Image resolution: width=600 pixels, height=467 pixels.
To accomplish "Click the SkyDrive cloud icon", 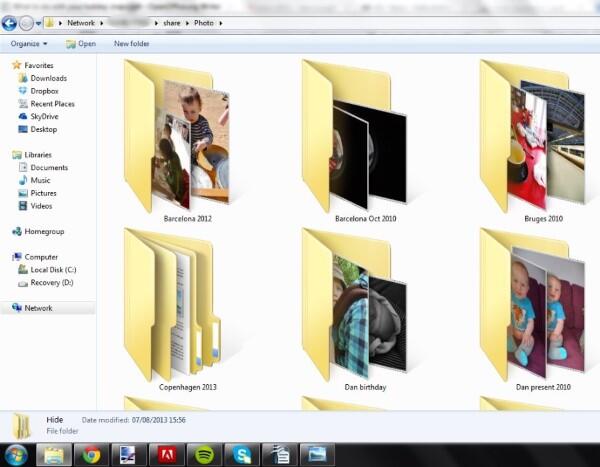I will (x=23, y=116).
